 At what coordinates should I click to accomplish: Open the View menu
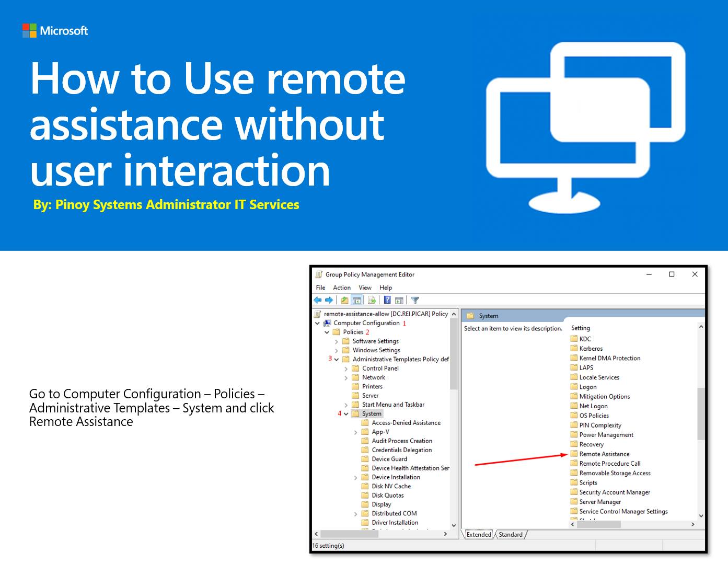(x=365, y=287)
